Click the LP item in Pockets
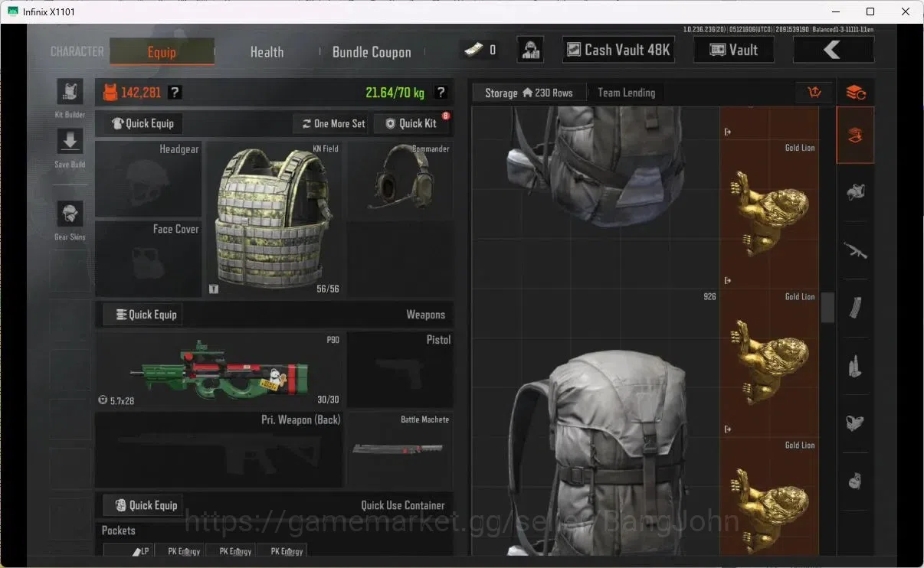 [127, 550]
